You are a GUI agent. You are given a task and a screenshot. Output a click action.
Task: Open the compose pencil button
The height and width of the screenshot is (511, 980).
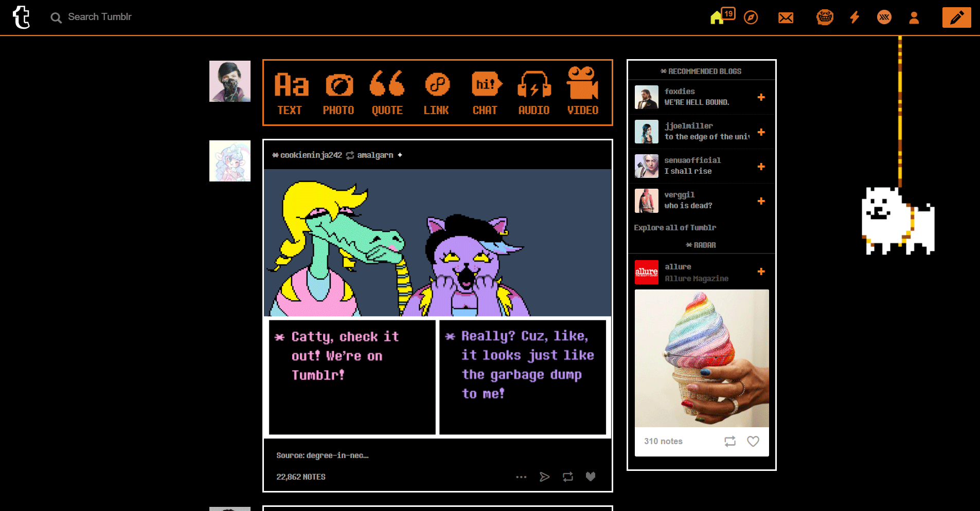tap(956, 17)
